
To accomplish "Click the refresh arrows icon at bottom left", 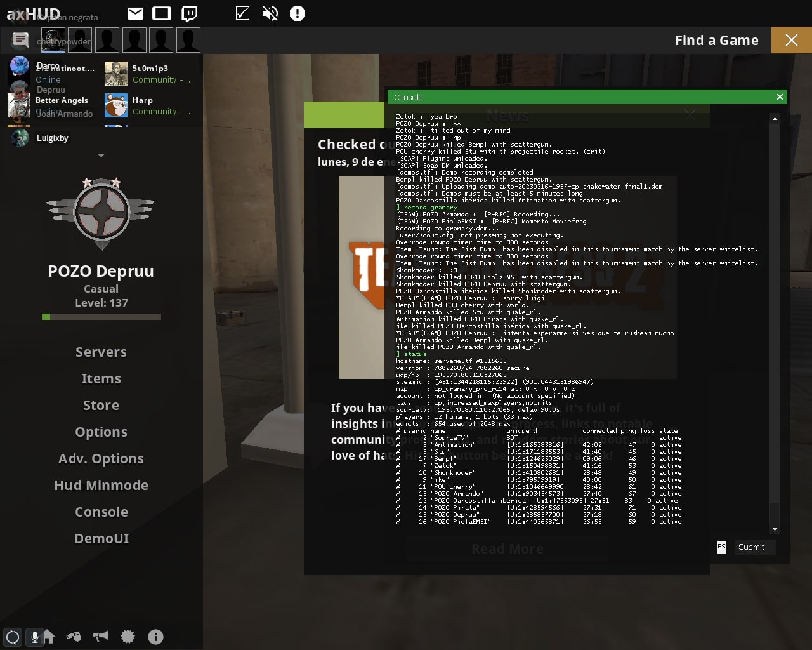I will click(x=13, y=637).
